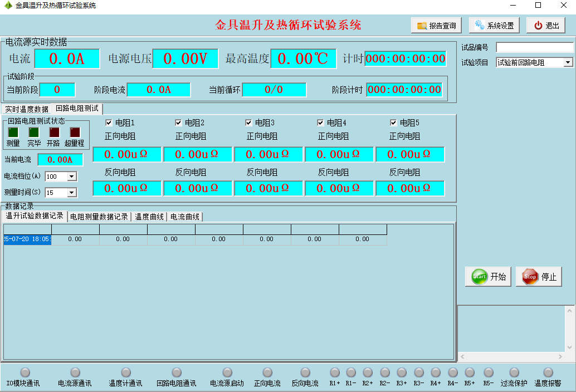Click the 开路 dark red status indicator

click(x=54, y=133)
